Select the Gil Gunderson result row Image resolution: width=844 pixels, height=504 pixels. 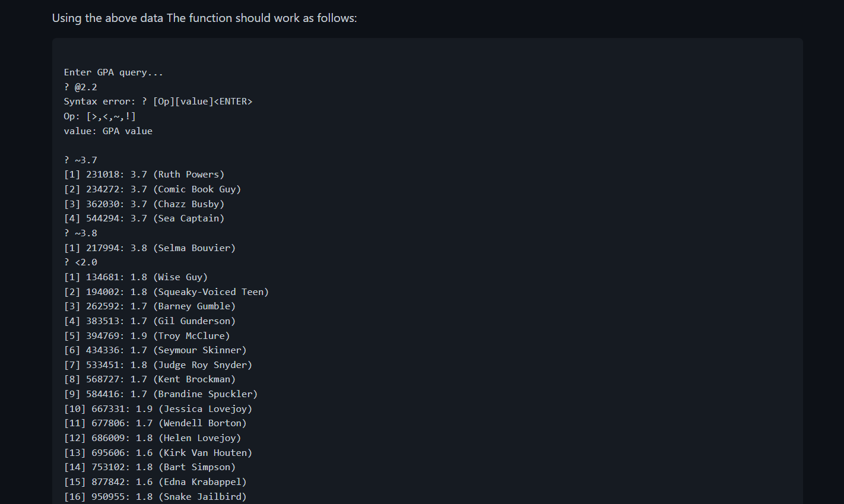[x=150, y=321]
